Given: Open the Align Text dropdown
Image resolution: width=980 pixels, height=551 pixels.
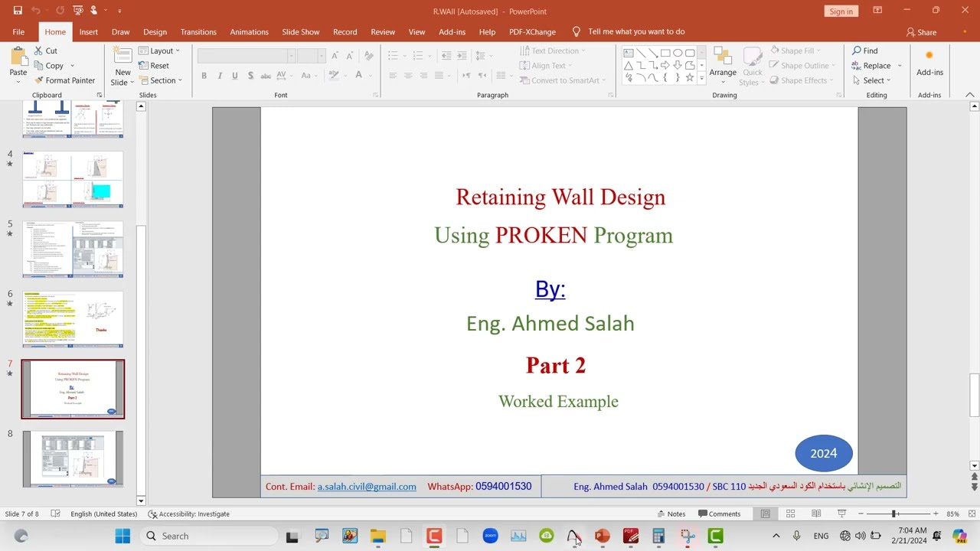Looking at the screenshot, I should tap(546, 66).
